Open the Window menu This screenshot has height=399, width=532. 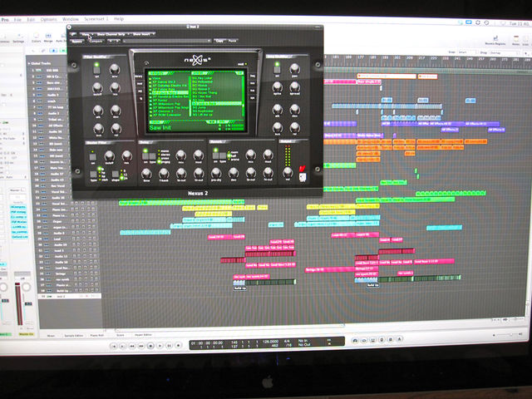(70, 19)
